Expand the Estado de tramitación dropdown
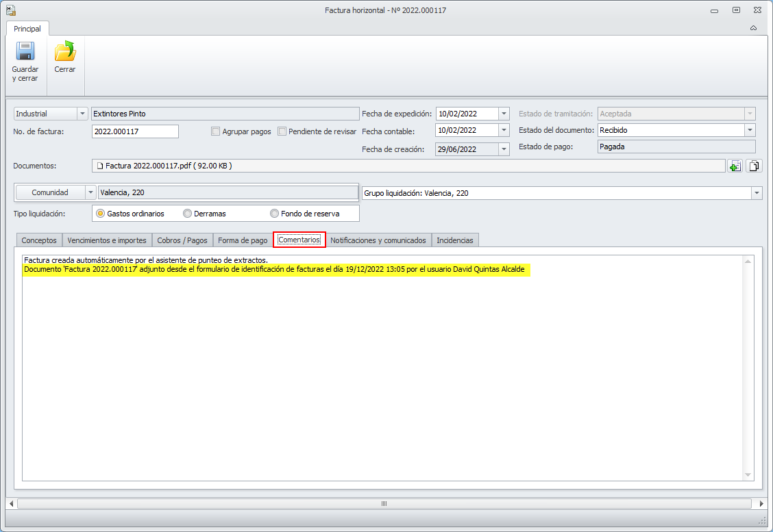Image resolution: width=773 pixels, height=532 pixels. 750,114
